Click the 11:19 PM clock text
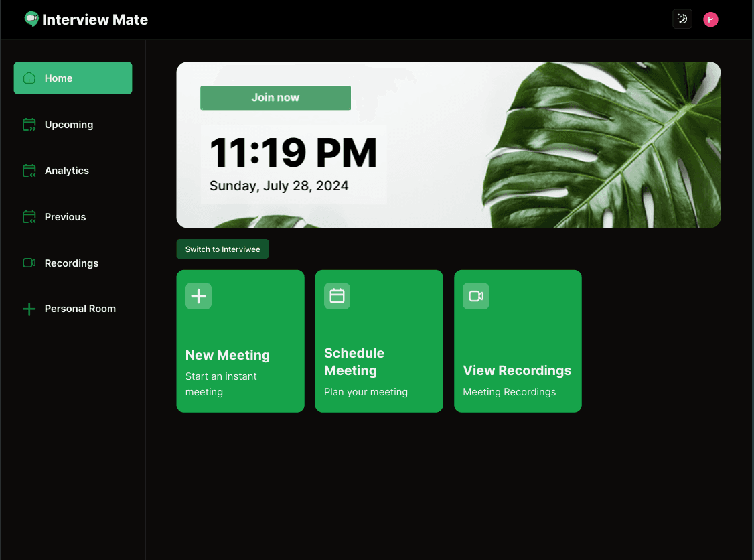 tap(293, 153)
